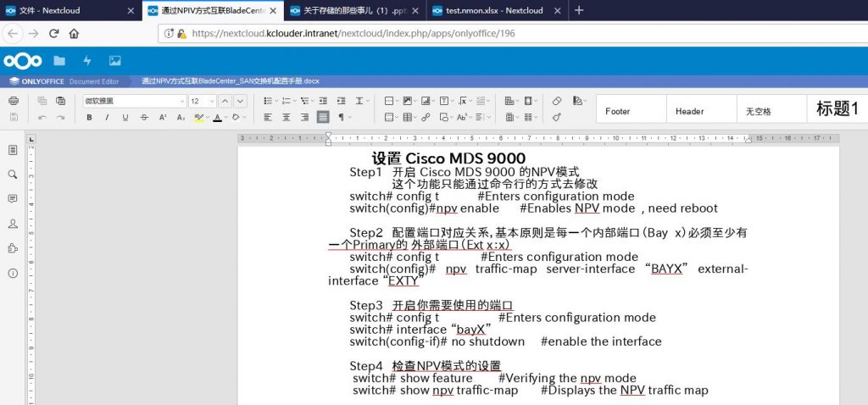868x405 pixels.
Task: Click the Nextcloud logo
Action: tap(23, 61)
